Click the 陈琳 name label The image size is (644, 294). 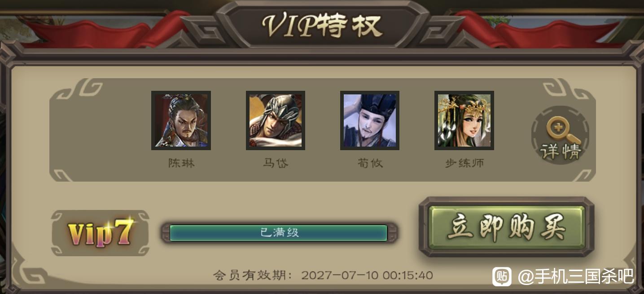tap(181, 163)
